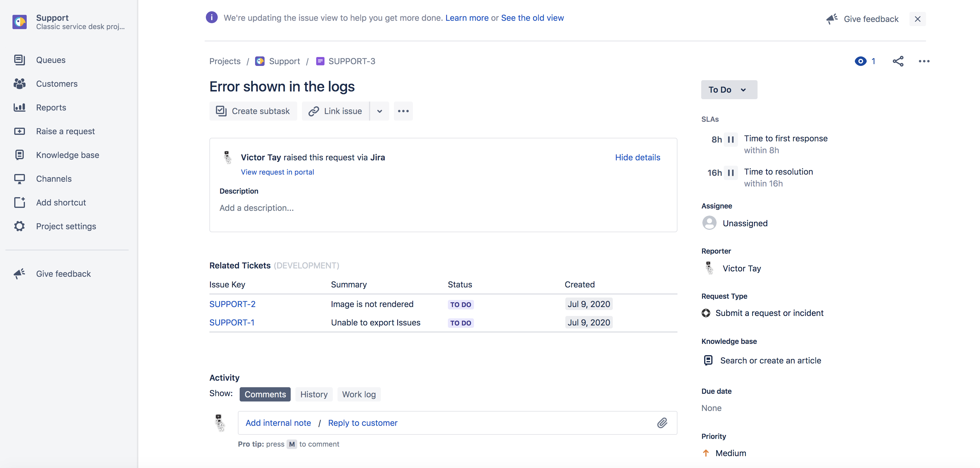Dismiss the issue view update banner
This screenshot has width=980, height=468.
pyautogui.click(x=917, y=19)
